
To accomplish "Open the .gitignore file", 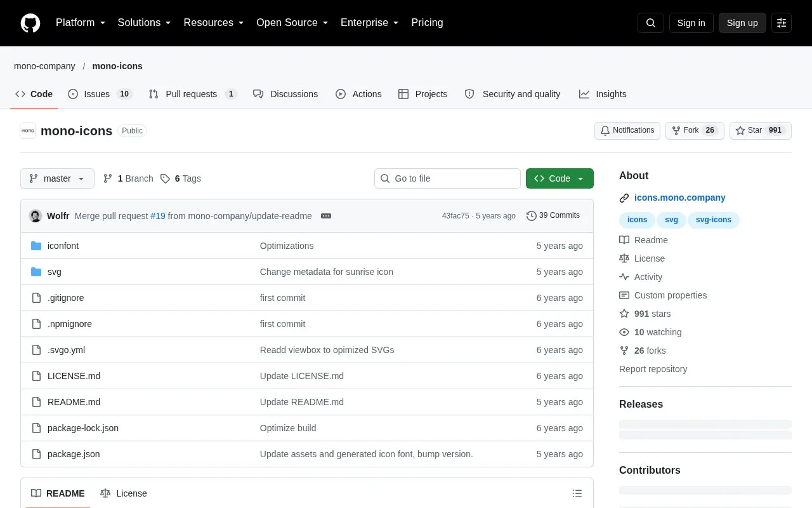I will (x=65, y=298).
